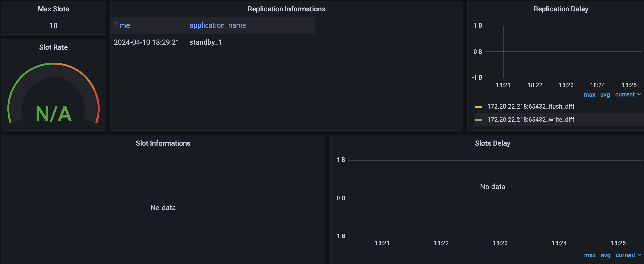Sort Replication Delay legend by max
Image resolution: width=644 pixels, height=264 pixels.
pyautogui.click(x=589, y=95)
